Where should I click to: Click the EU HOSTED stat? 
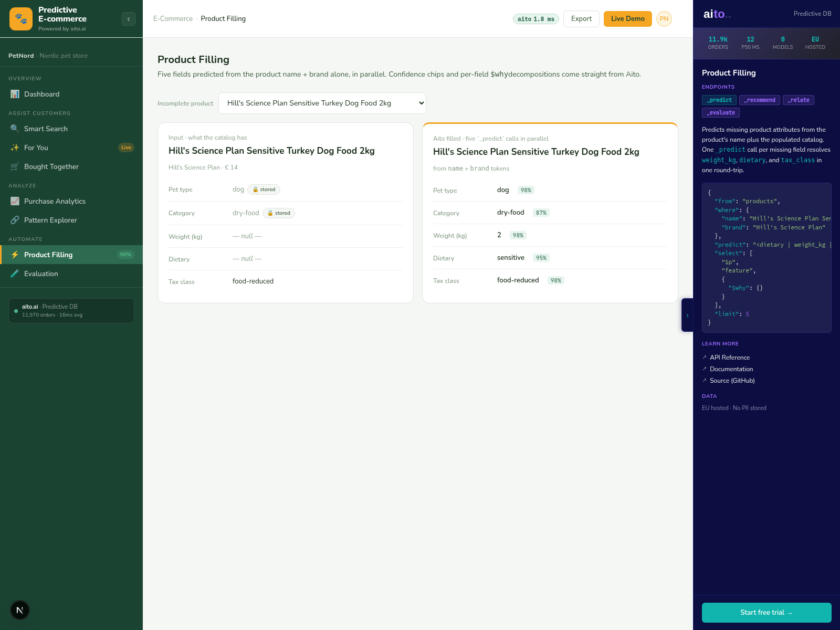[x=815, y=43]
